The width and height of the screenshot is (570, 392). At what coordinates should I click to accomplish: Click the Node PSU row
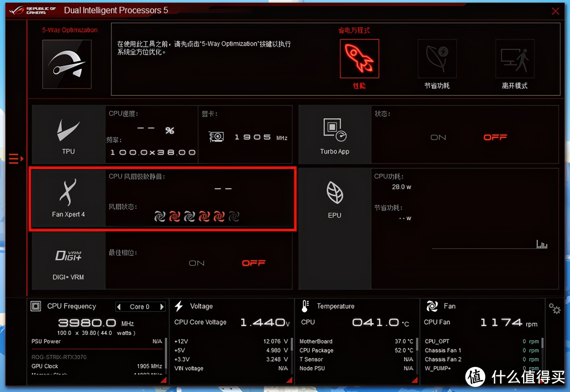coord(357,369)
